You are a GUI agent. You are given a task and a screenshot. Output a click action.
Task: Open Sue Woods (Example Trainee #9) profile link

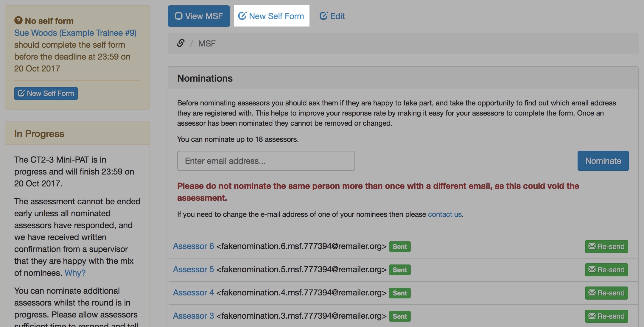(x=75, y=33)
